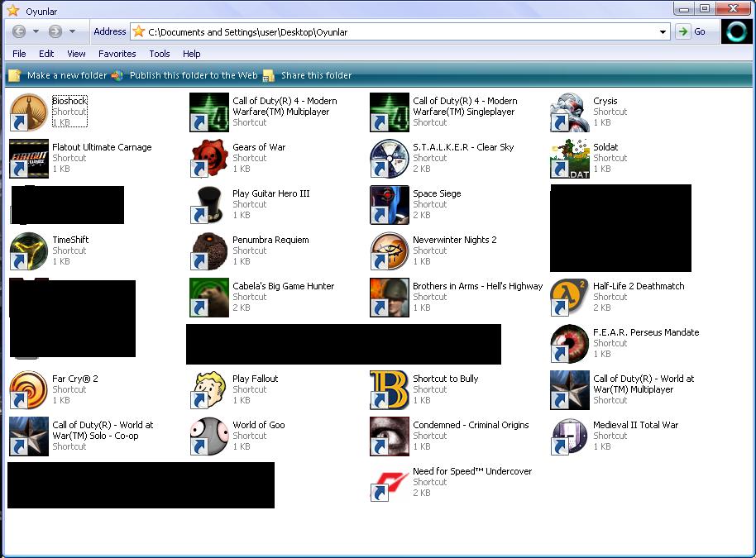Open the File menu
This screenshot has width=756, height=558.
click(19, 54)
